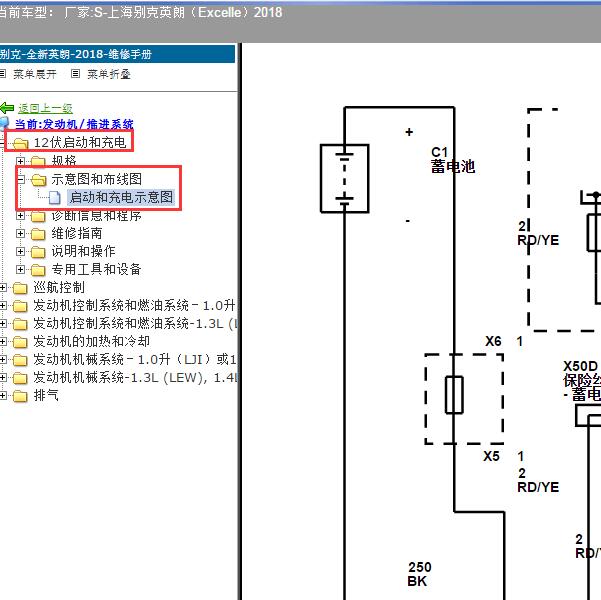Click folder icon for 发动机控制系统和燃油系统-1.0升
The width and height of the screenshot is (601, 600).
coord(20,306)
